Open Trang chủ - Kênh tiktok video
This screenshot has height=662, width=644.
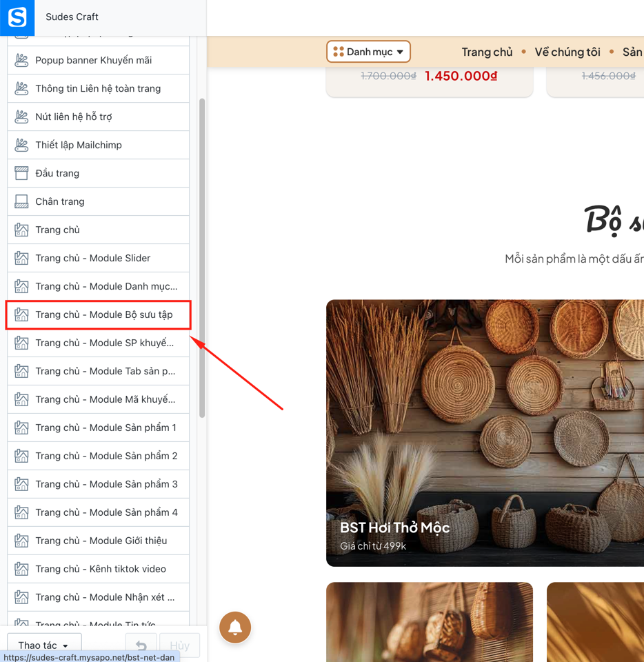click(99, 570)
